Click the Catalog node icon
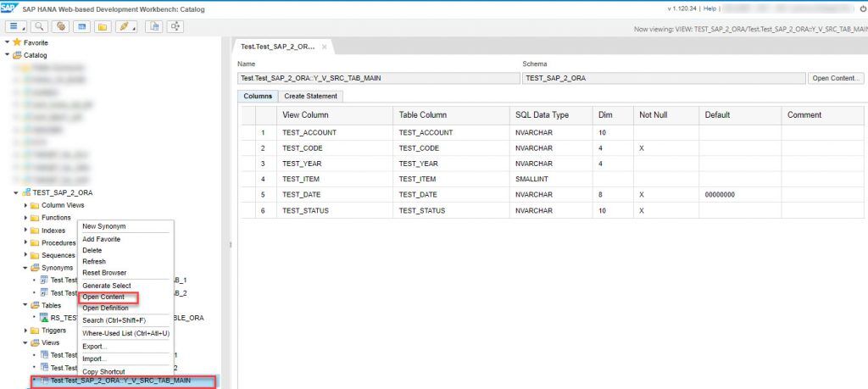Image resolution: width=868 pixels, height=389 pixels. pos(17,55)
